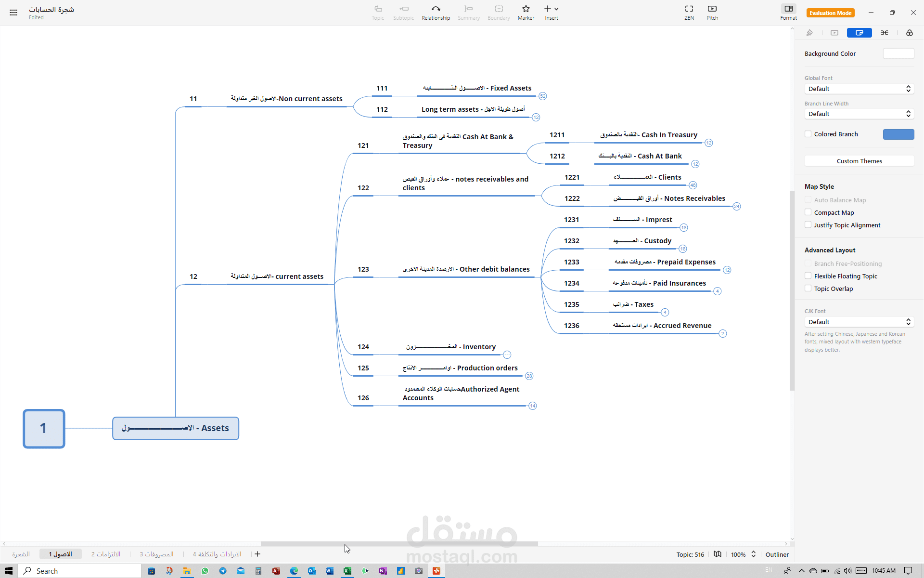Switch to the 2 الالتزامات sheet tab
Screen dimensions: 924x578
pos(106,554)
